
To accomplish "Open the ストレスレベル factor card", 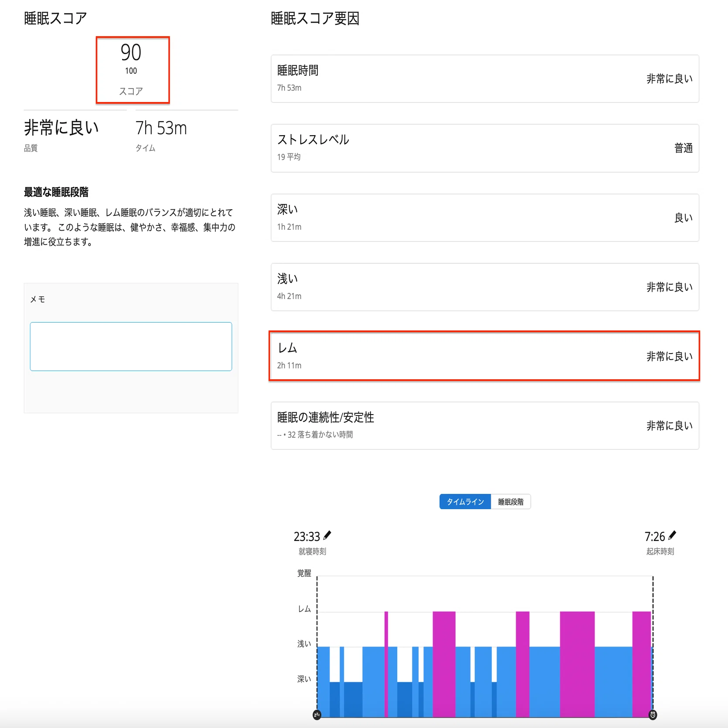I will (485, 148).
